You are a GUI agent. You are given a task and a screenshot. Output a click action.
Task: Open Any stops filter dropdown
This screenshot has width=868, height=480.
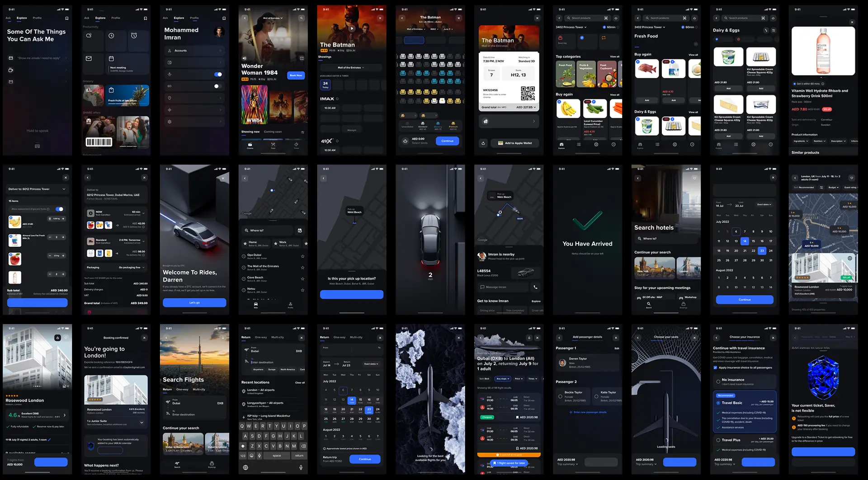[502, 379]
